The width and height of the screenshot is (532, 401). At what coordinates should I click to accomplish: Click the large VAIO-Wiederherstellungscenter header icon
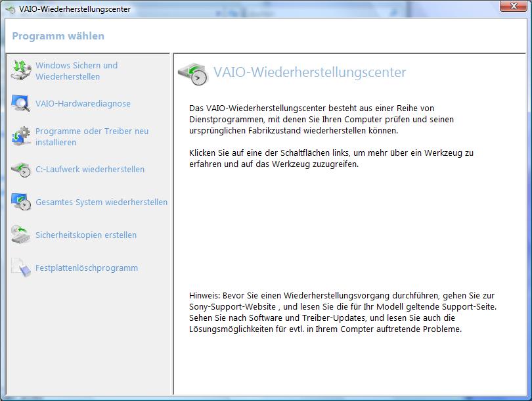(192, 74)
